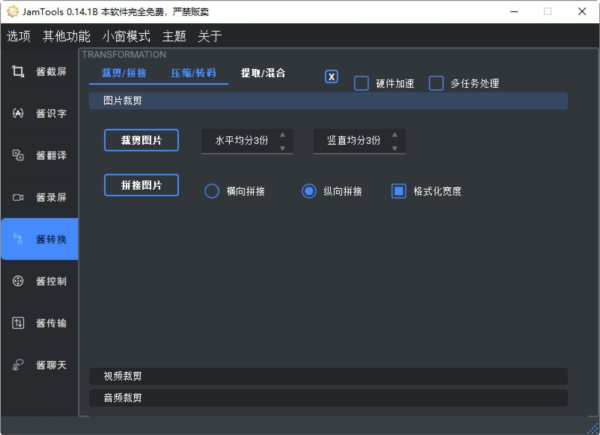Viewport: 600px width, 435px height.
Task: Enable the 多任务处理 checkbox
Action: pyautogui.click(x=436, y=83)
